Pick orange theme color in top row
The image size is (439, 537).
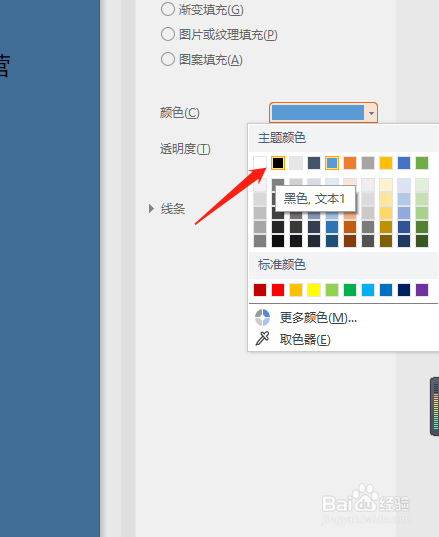point(350,163)
